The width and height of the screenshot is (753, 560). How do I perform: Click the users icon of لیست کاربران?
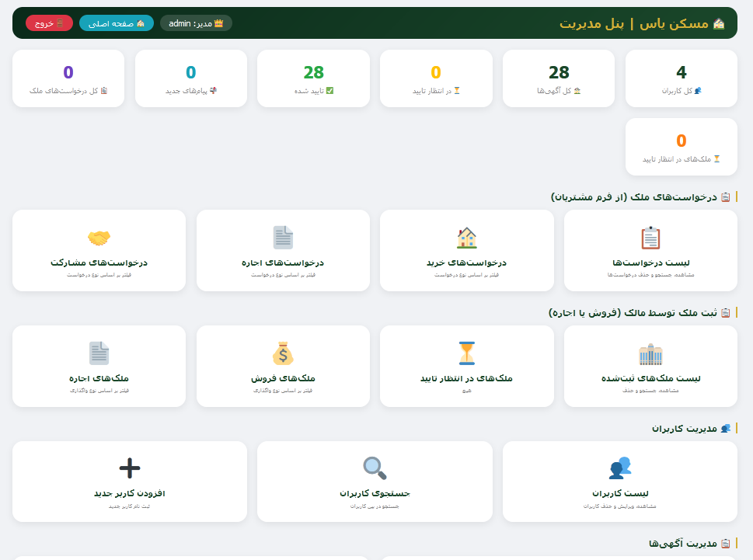pos(620,468)
